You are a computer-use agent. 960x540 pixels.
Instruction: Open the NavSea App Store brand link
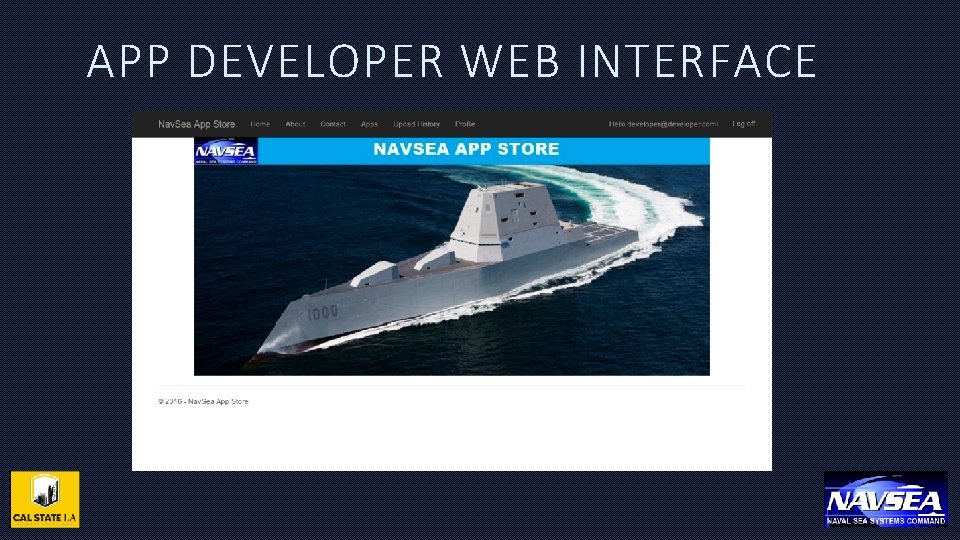coord(197,124)
